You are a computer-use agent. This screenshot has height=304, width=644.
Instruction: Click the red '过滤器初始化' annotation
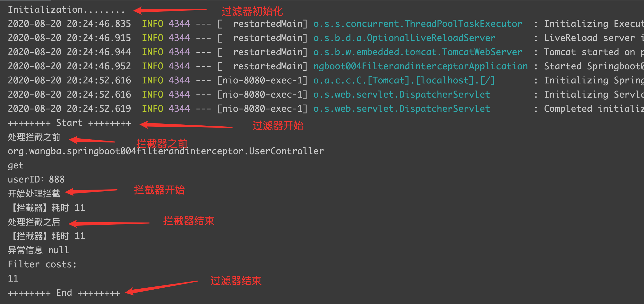coord(252,11)
